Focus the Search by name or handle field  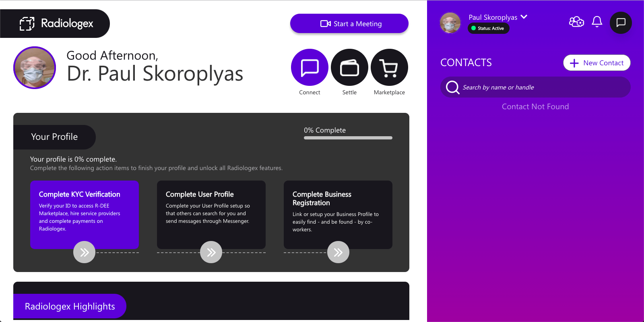(x=535, y=87)
